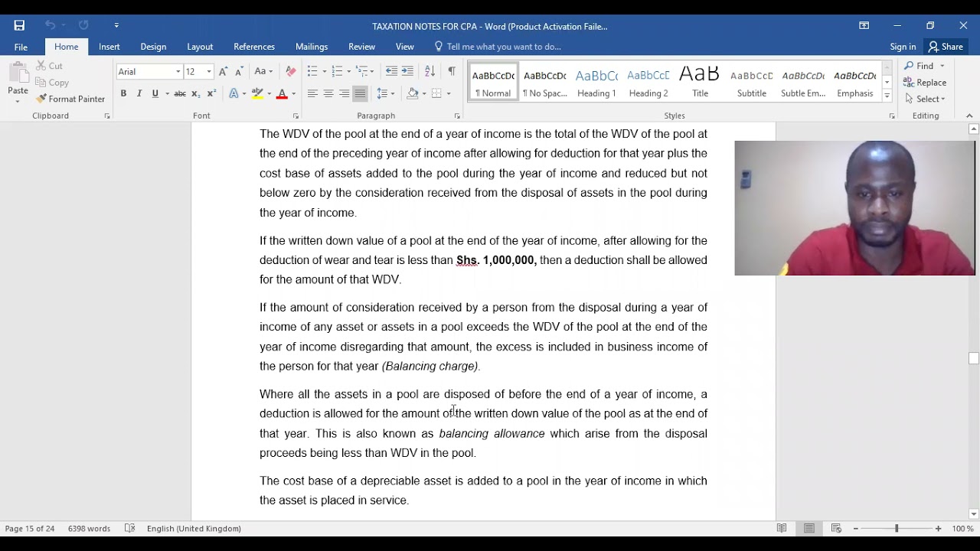Click the red Font Color swatch
Image resolution: width=980 pixels, height=551 pixels.
pyautogui.click(x=282, y=93)
